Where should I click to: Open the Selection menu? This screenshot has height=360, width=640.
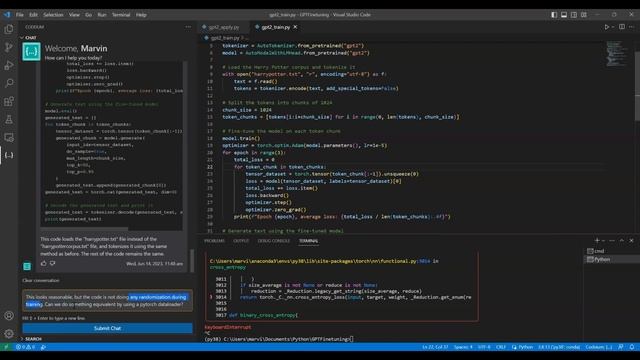pyautogui.click(x=53, y=15)
